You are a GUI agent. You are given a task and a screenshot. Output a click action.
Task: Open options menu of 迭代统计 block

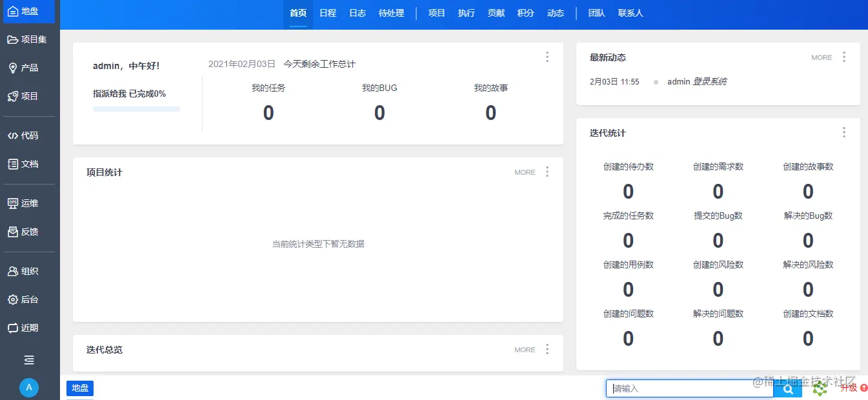click(x=844, y=132)
